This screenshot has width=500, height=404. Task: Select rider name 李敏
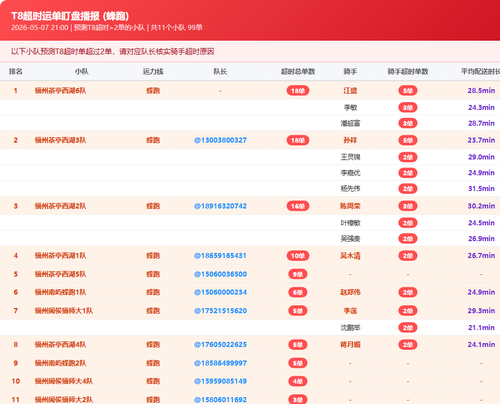[350, 107]
